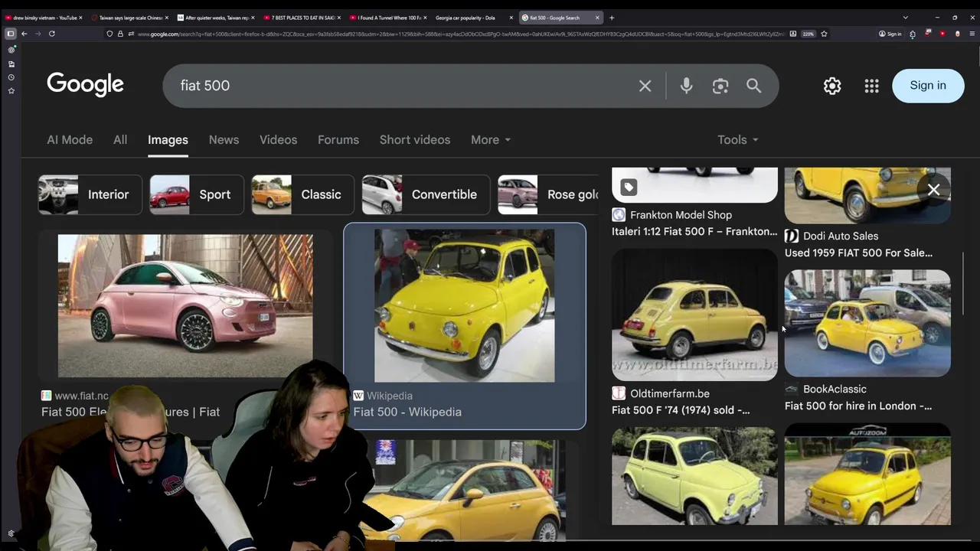The width and height of the screenshot is (980, 551).
Task: Expand the list all tabs chevron
Action: [x=905, y=18]
